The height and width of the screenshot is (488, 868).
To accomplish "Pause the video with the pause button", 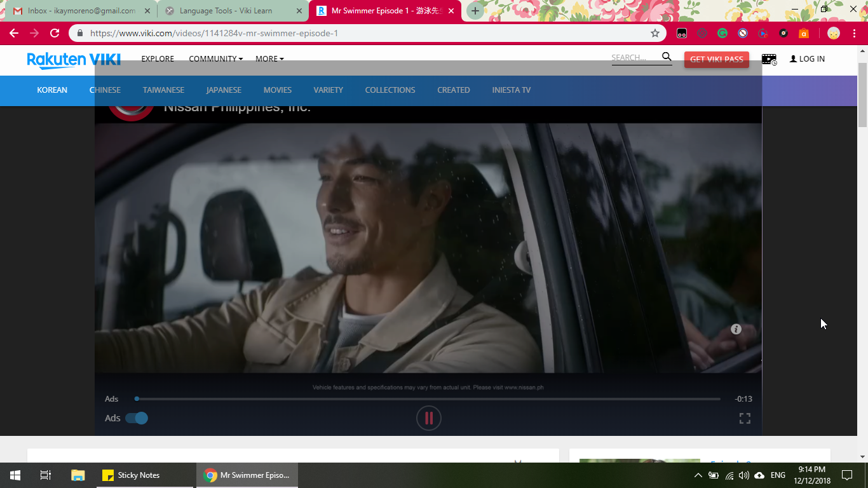I will (x=428, y=418).
